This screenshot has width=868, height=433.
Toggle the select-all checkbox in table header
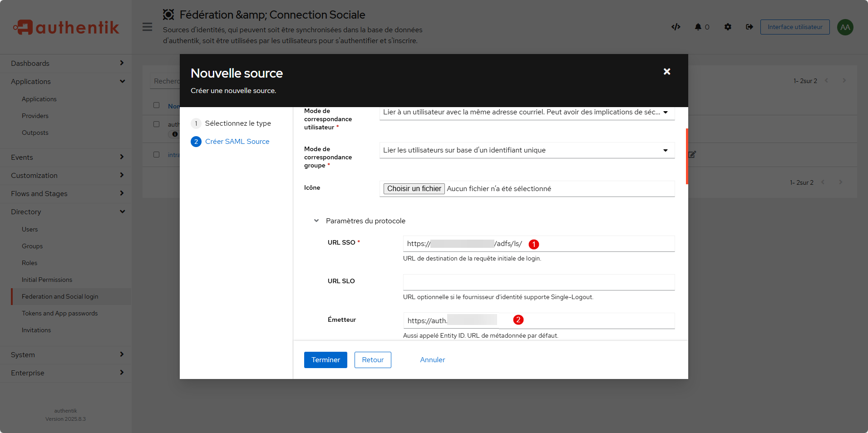click(157, 105)
